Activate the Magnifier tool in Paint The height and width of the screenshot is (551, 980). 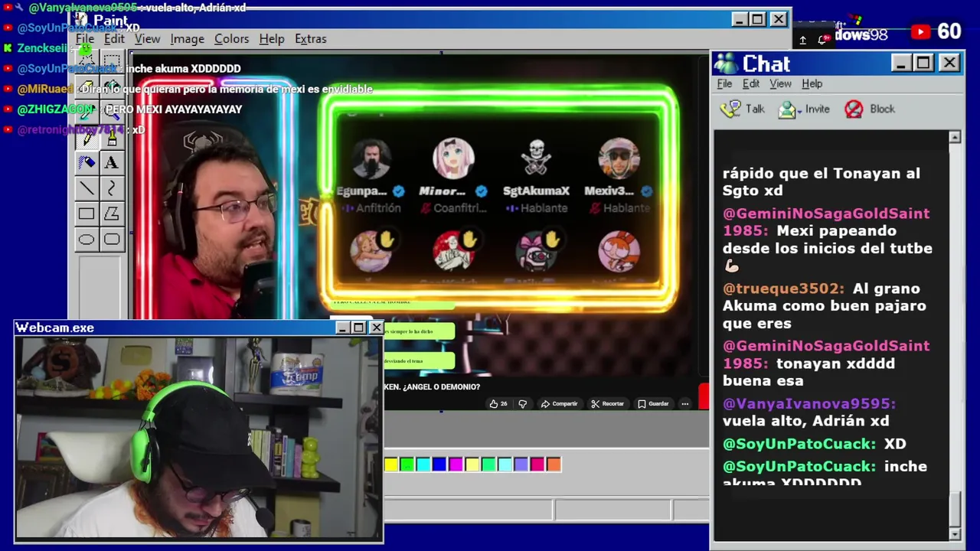112,112
